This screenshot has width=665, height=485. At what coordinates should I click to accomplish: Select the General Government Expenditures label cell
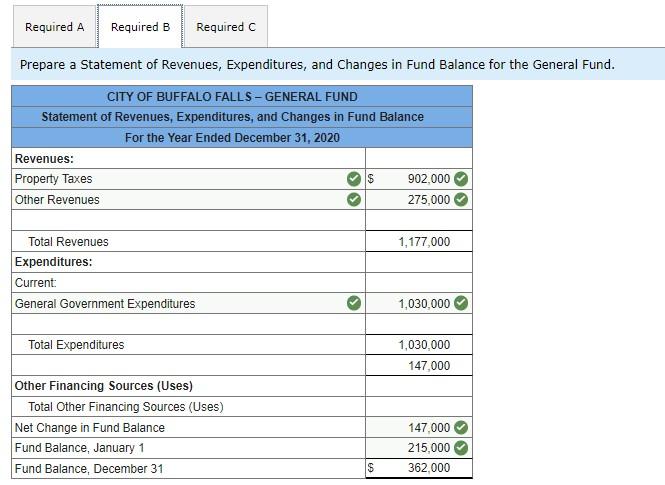click(188, 303)
